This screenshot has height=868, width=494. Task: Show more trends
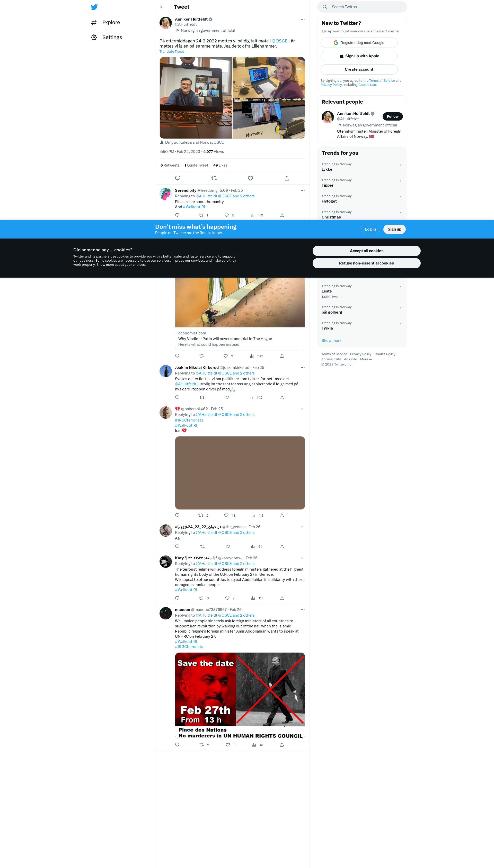pos(331,341)
